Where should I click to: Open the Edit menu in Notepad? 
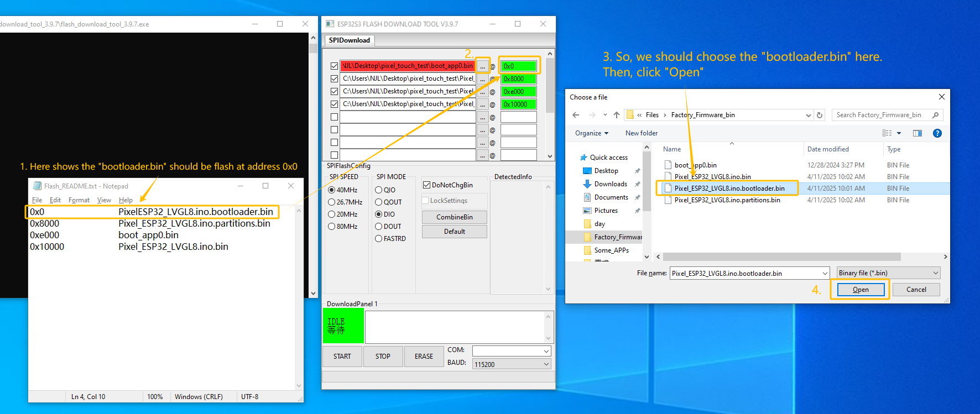pyautogui.click(x=55, y=200)
